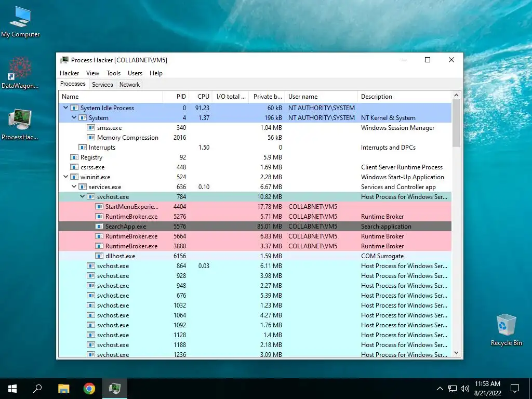Collapse the services.exe tree node
The width and height of the screenshot is (532, 399).
click(x=74, y=187)
